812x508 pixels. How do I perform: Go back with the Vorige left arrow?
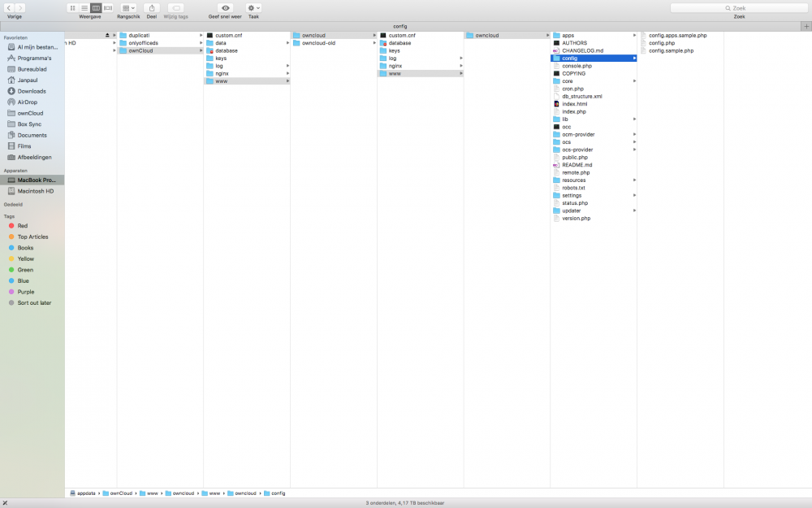click(9, 8)
